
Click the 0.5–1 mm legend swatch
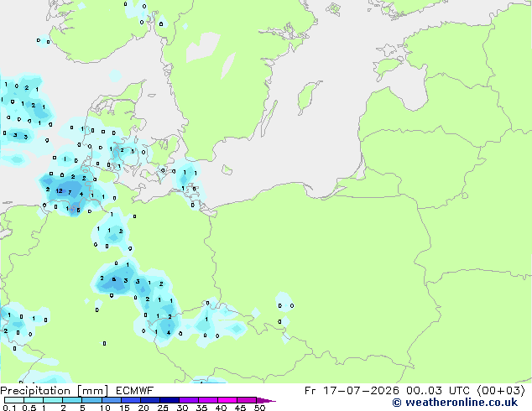coord(34,400)
